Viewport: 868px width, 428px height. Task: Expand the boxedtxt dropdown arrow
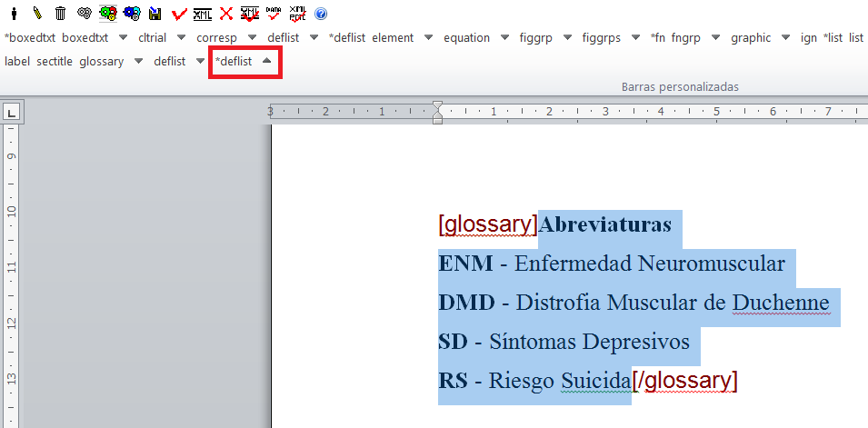point(123,38)
